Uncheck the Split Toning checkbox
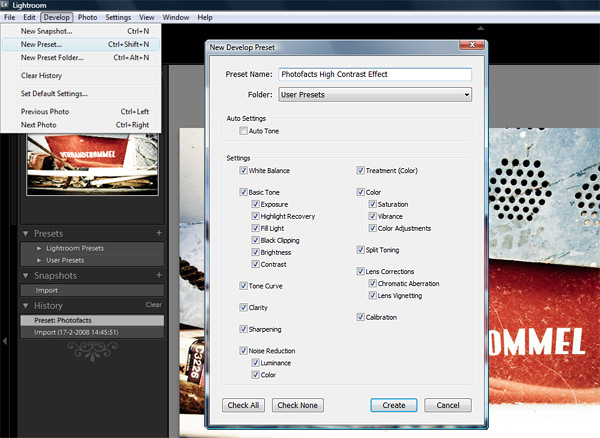Viewport: 600px width, 438px height. pos(360,250)
